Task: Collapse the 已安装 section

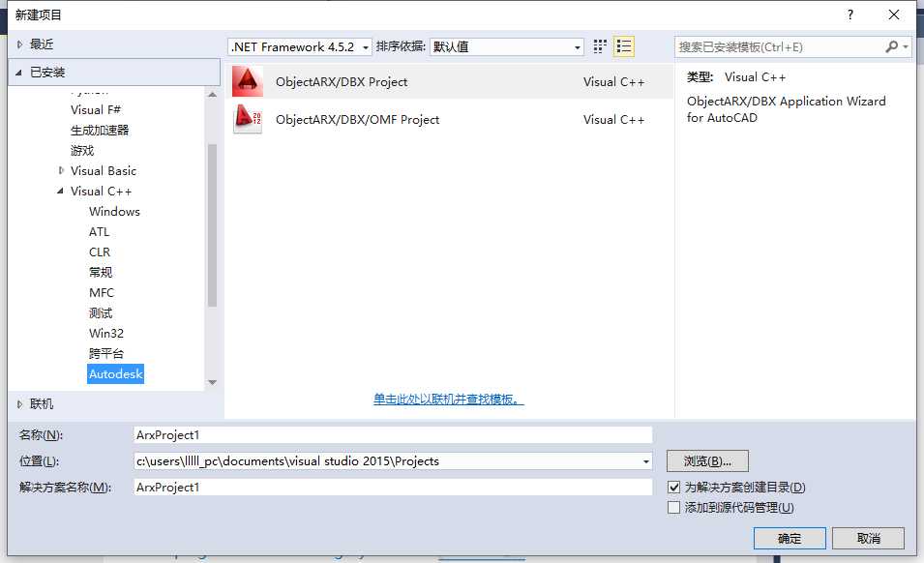Action: (x=18, y=73)
